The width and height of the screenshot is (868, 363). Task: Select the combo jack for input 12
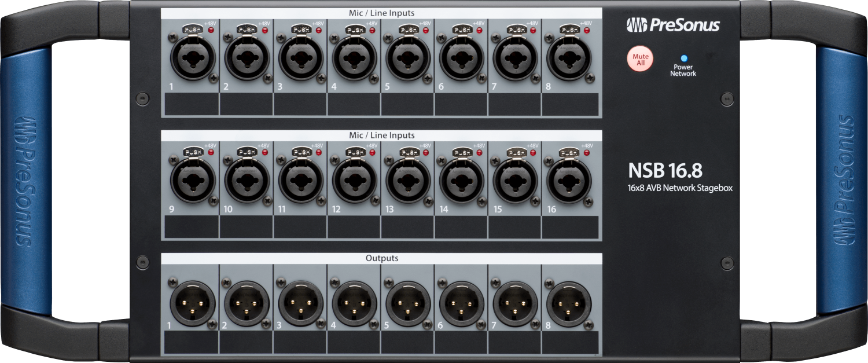[x=355, y=180]
